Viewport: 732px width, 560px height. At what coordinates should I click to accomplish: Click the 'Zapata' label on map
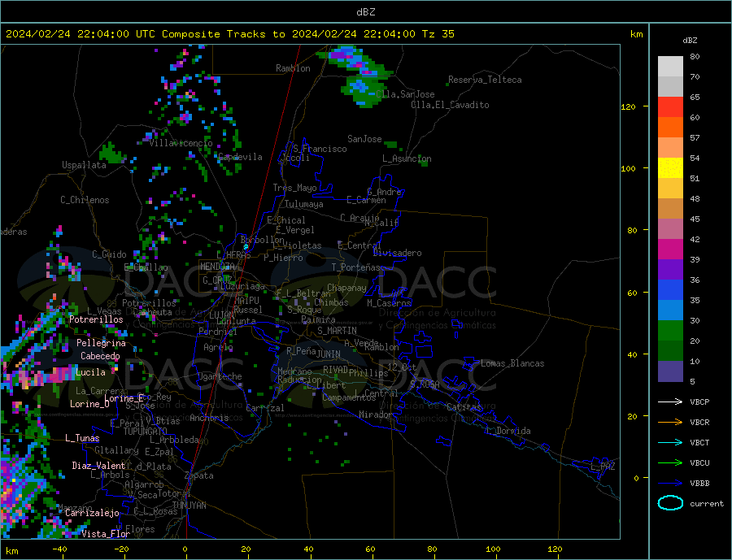(x=199, y=475)
